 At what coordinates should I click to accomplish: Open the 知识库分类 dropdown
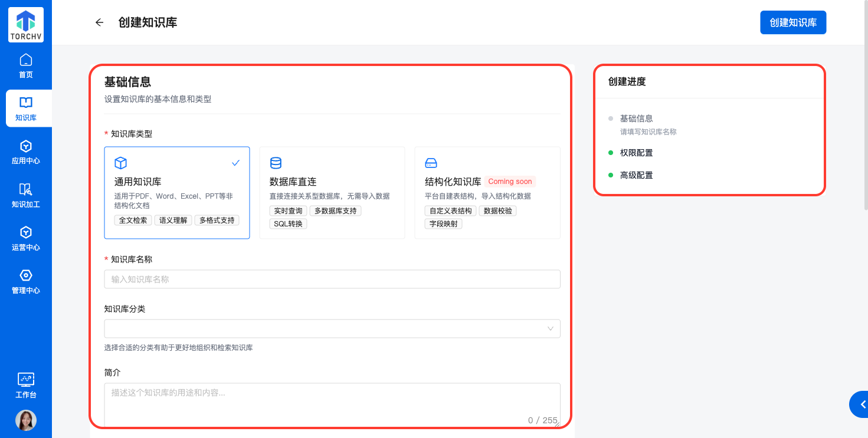pyautogui.click(x=332, y=328)
